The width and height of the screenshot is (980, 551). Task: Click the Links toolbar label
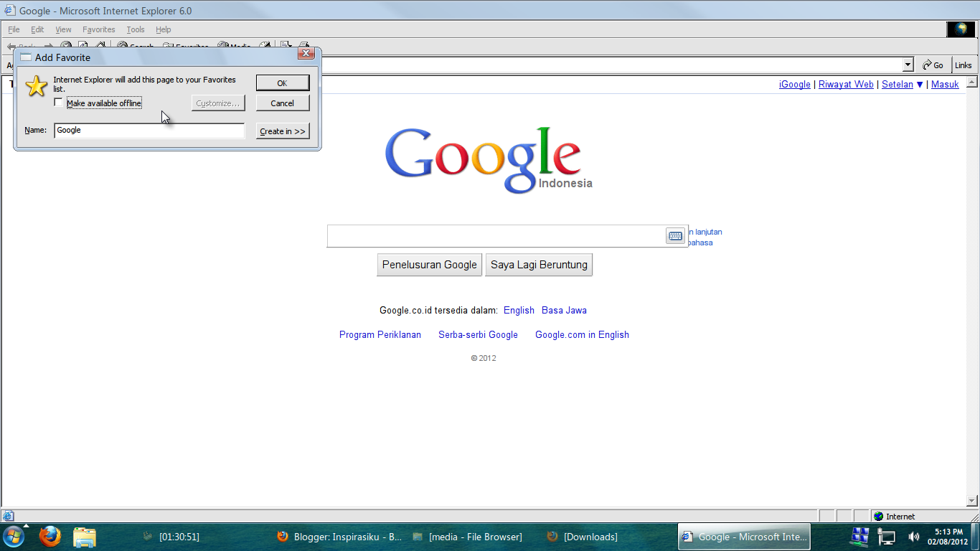[x=963, y=65]
